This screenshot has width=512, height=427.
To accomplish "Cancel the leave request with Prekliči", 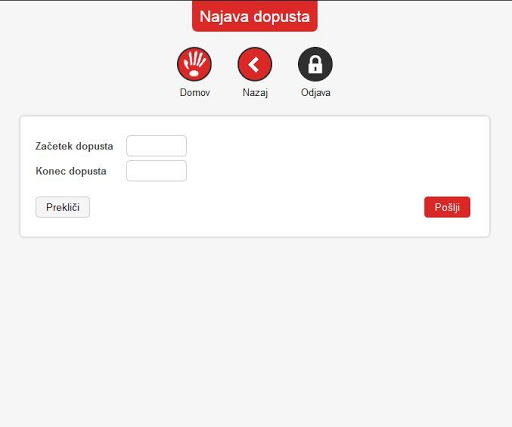I will (63, 207).
